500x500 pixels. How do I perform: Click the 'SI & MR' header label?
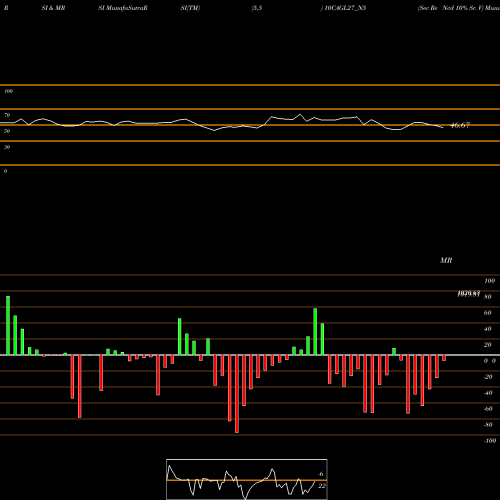tap(53, 8)
